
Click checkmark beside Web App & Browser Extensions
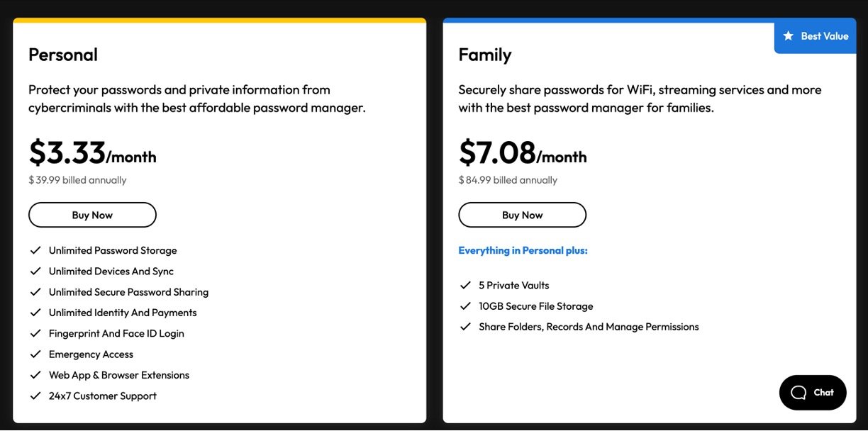[x=35, y=375]
